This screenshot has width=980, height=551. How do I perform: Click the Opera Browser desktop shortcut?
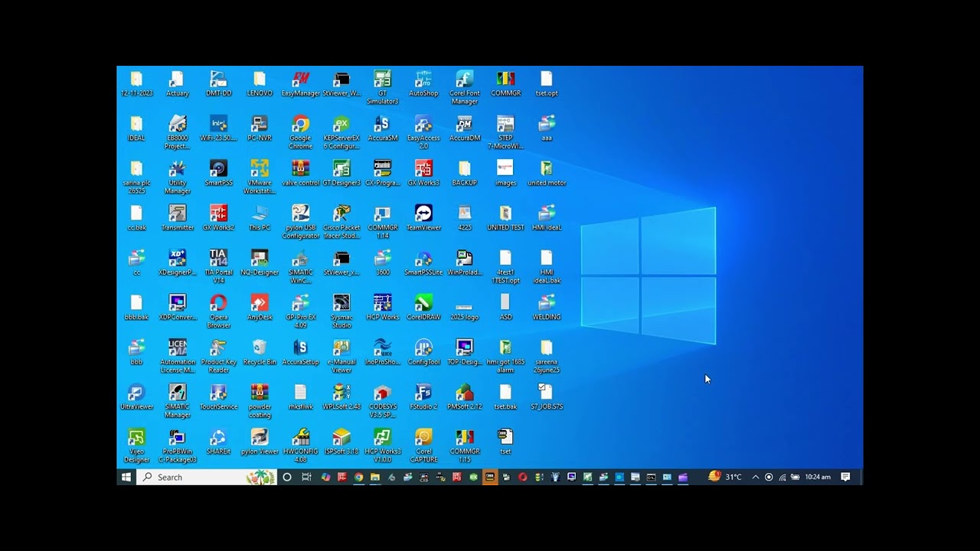(218, 311)
